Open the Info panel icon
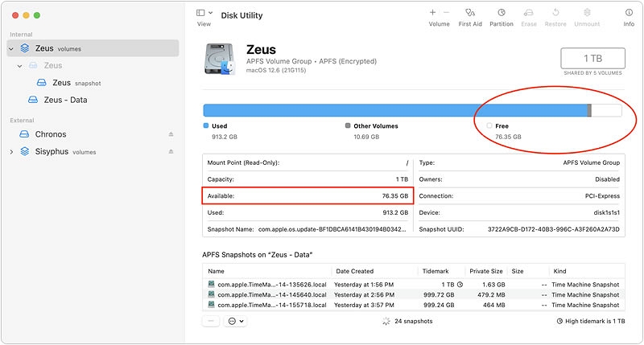 pos(629,12)
